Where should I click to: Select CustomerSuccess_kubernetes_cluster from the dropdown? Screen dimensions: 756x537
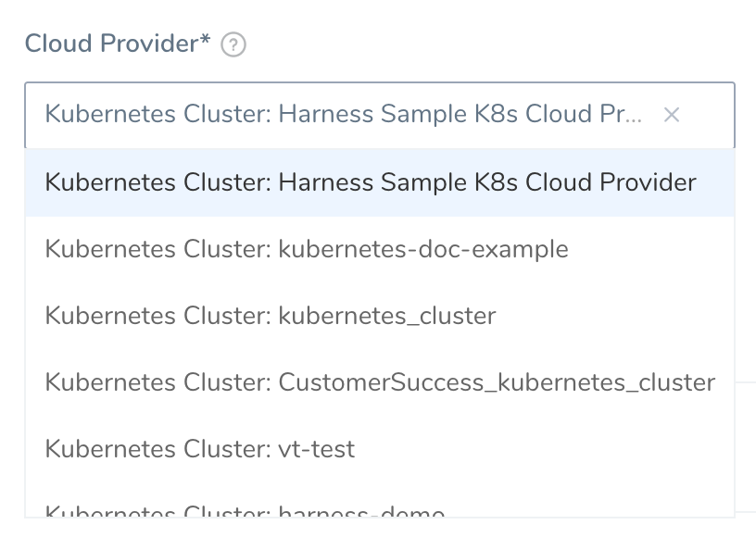point(380,382)
